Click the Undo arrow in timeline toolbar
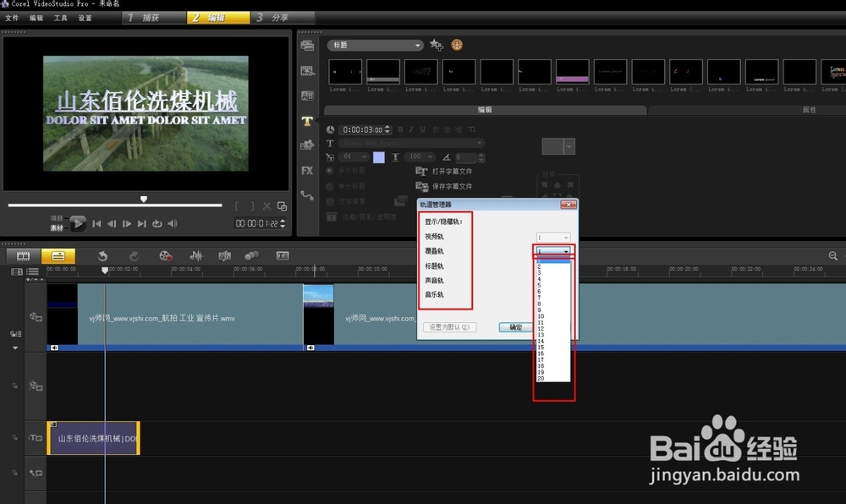 [102, 255]
